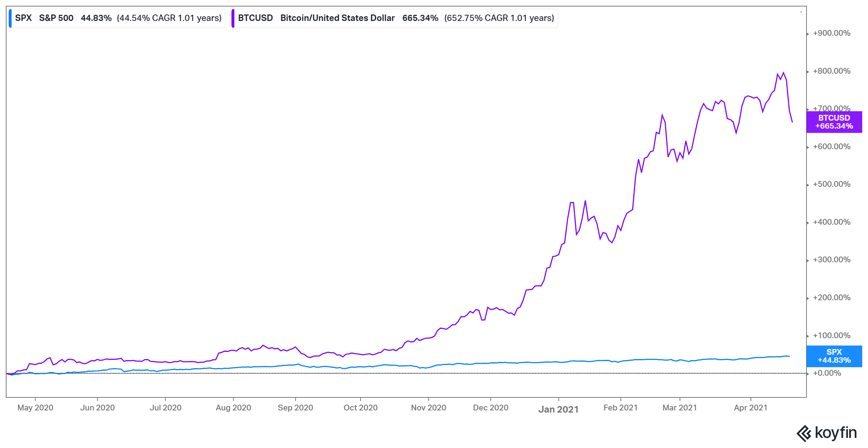This screenshot has height=448, width=868.
Task: Click the Apr 2021 date label
Action: click(750, 408)
